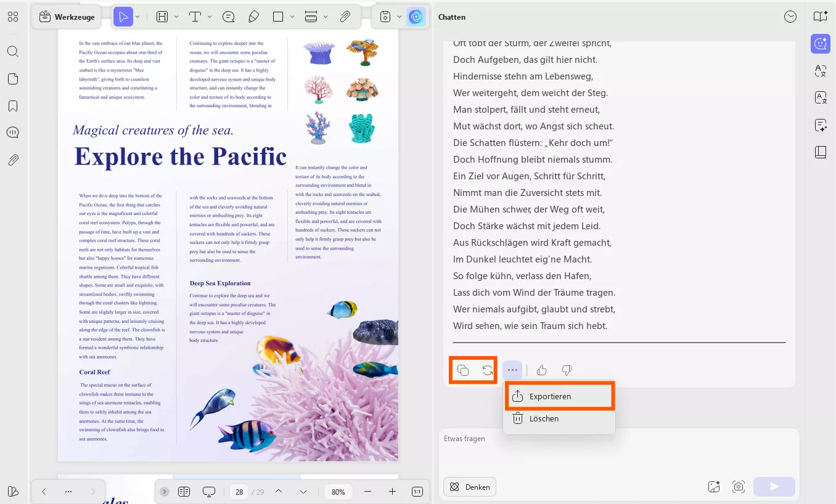
Task: Select the sticky note comment tool
Action: click(229, 17)
